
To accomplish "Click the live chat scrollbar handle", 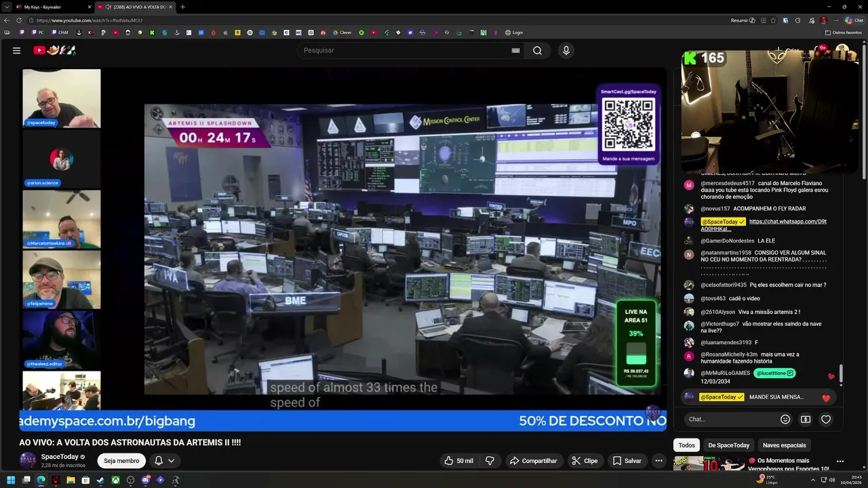I will 841,373.
